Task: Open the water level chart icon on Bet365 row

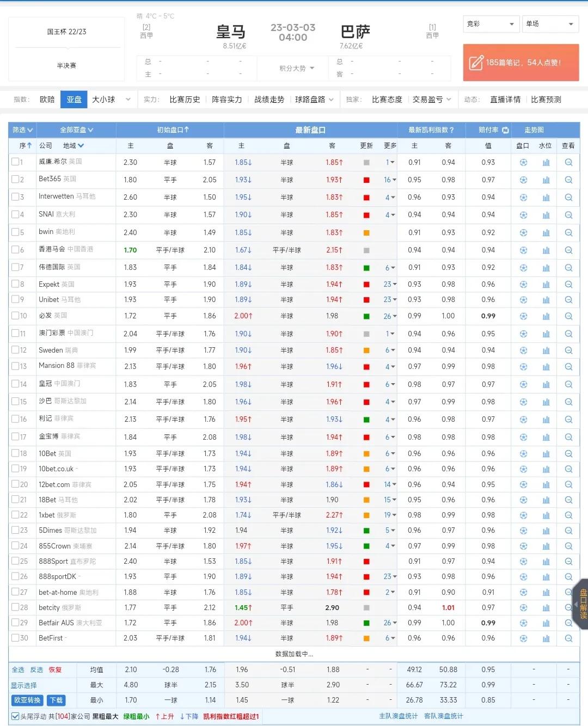Action: click(546, 180)
